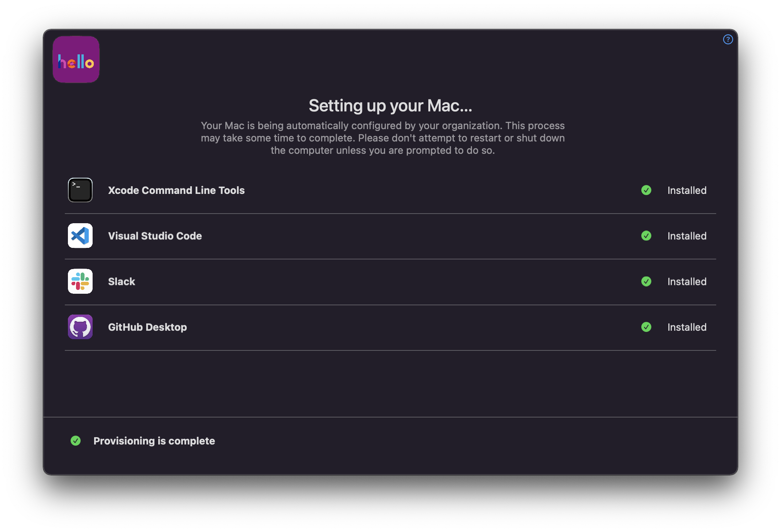Click the Provisioning is complete message
The width and height of the screenshot is (781, 532).
pos(154,441)
